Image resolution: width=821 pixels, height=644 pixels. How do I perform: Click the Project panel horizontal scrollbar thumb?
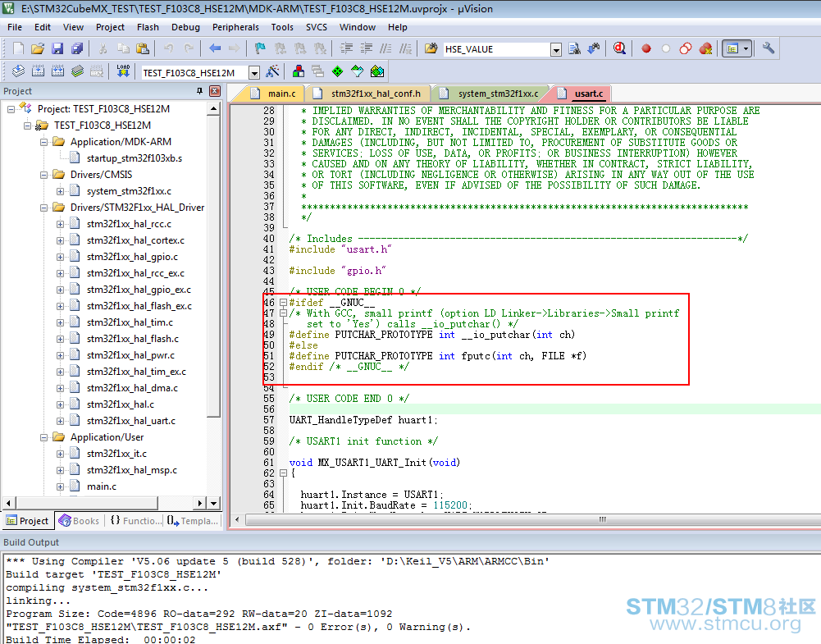coord(86,503)
